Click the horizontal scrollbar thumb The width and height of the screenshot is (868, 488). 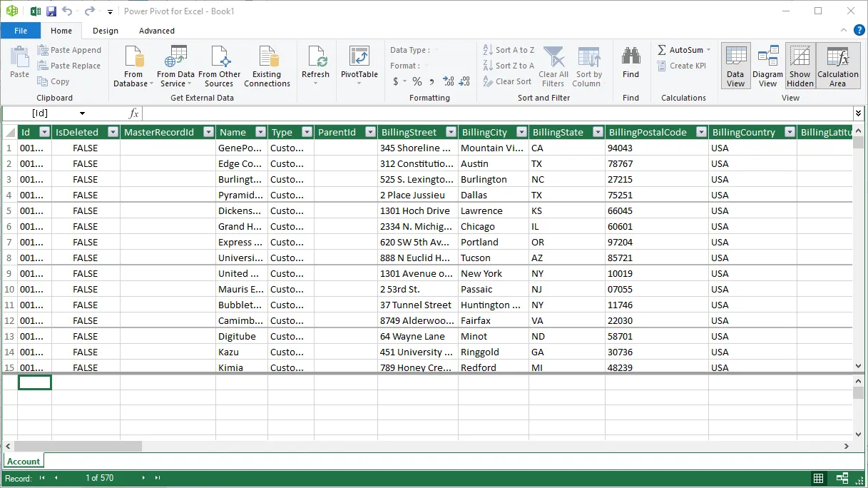coord(78,446)
